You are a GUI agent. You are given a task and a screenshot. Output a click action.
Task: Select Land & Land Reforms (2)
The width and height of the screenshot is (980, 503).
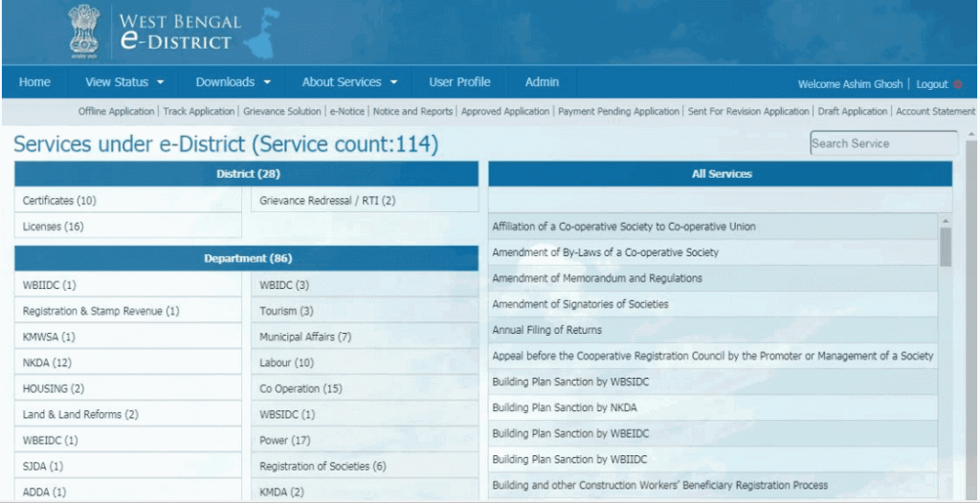tap(127, 414)
